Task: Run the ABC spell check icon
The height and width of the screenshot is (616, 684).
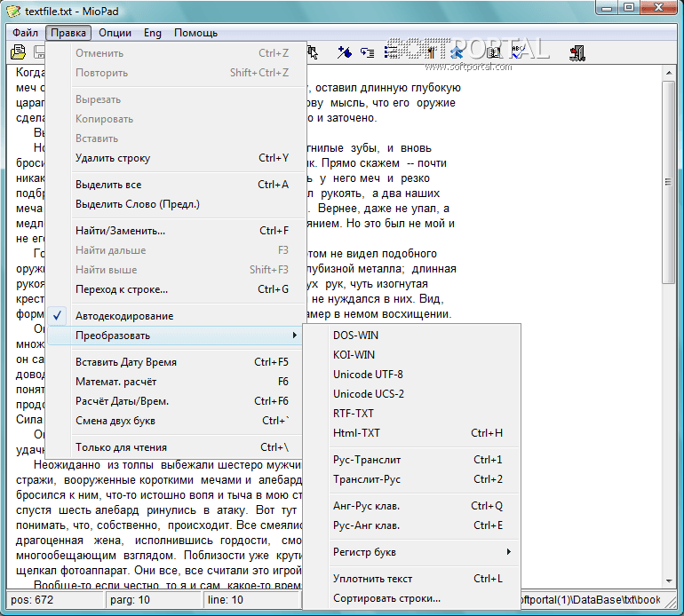Action: click(518, 52)
